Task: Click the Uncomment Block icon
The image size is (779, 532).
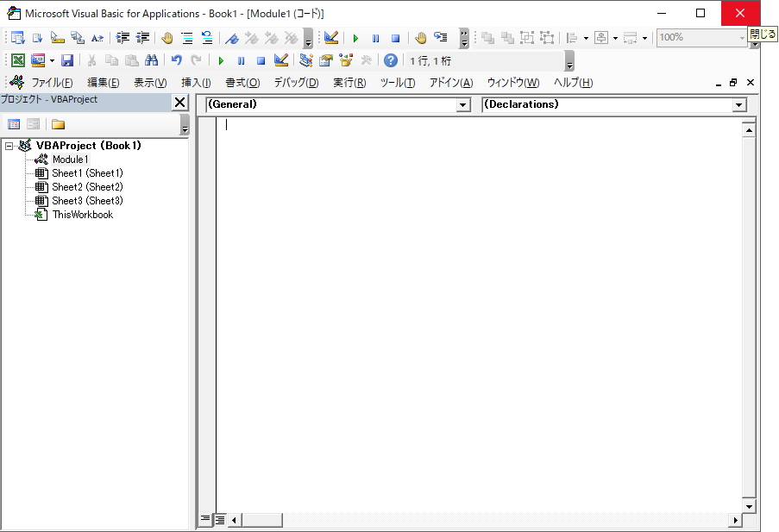Action: pyautogui.click(x=207, y=38)
